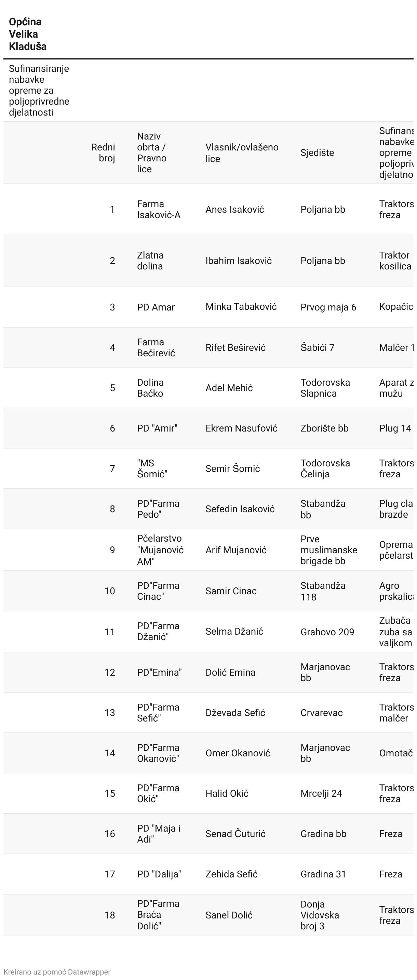Select the Općina Velika Kladuša header
Image resolution: width=417 pixels, height=980 pixels.
pos(28,34)
